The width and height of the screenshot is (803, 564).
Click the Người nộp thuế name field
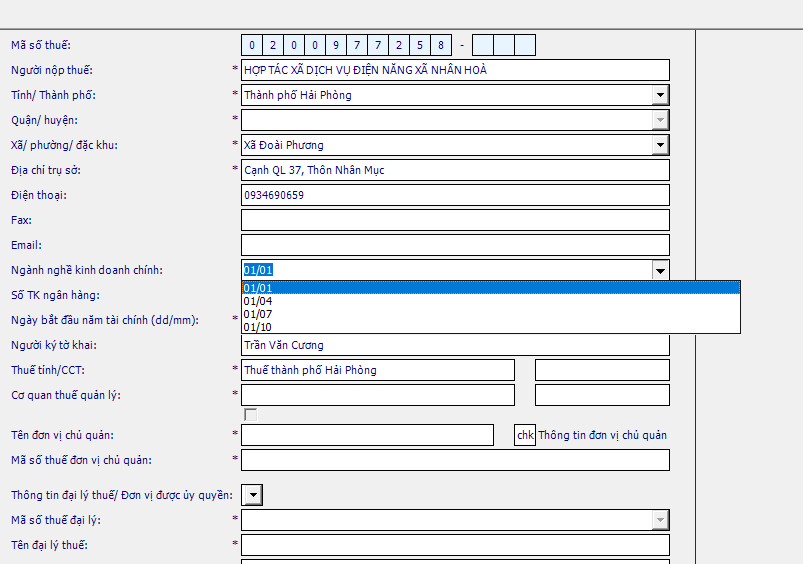pos(455,70)
